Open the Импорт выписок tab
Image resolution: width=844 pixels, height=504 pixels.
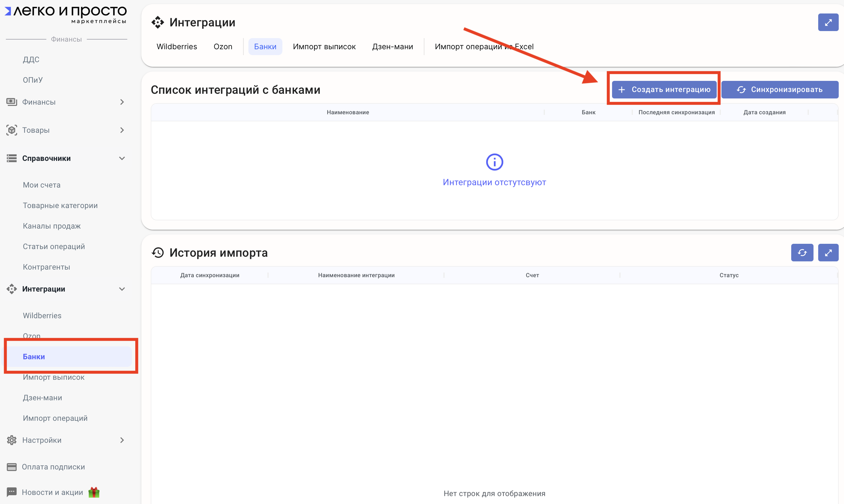pyautogui.click(x=324, y=47)
